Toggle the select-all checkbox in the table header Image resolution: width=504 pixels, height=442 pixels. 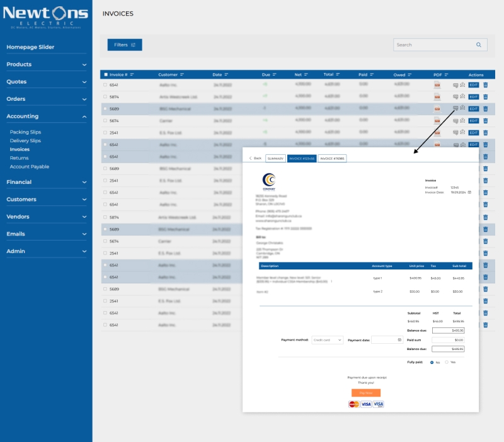point(106,75)
